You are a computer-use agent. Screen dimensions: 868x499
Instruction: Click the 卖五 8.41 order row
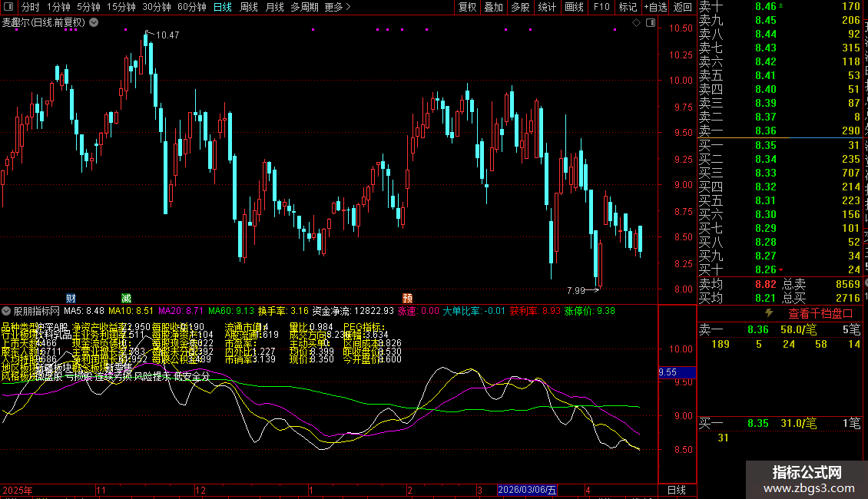pos(780,75)
